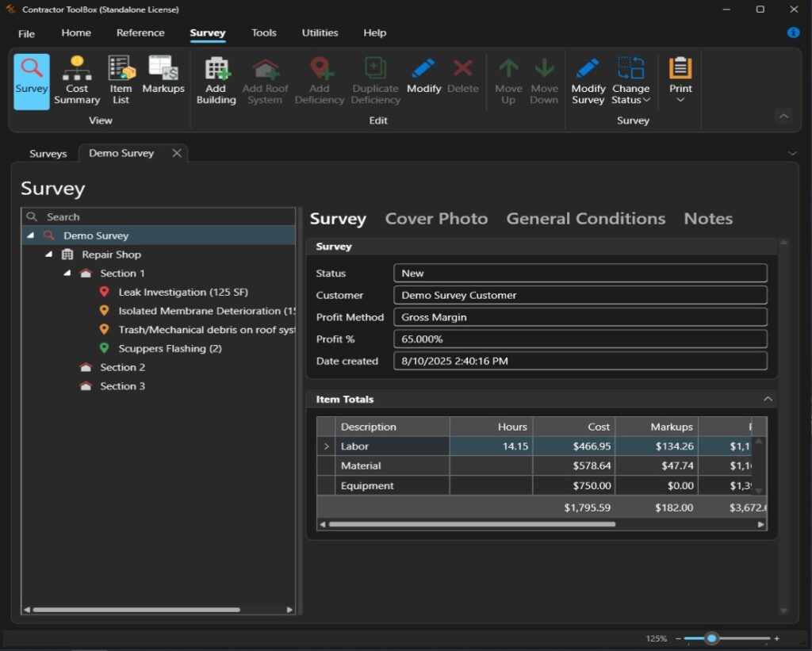Collapse the Item Totals panel

(x=767, y=399)
